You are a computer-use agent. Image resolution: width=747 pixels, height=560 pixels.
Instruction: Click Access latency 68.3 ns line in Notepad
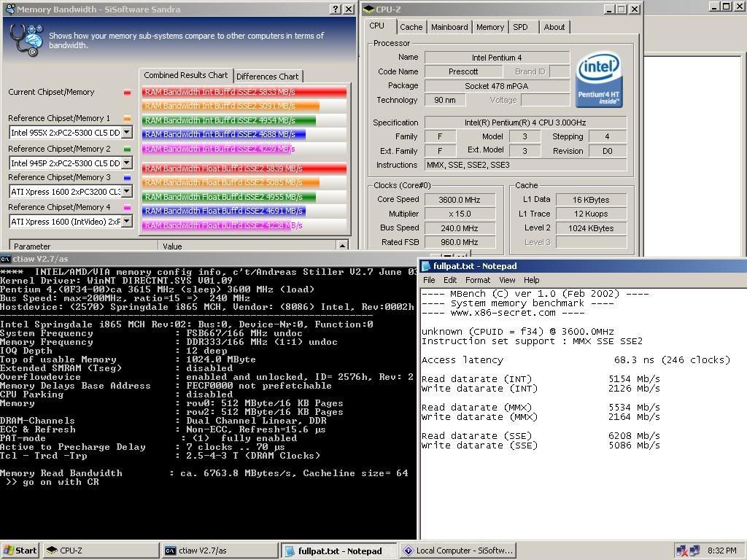[576, 360]
